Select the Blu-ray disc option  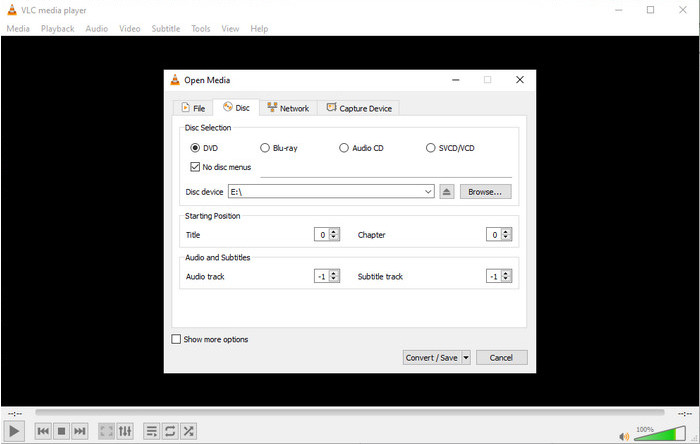coord(265,148)
